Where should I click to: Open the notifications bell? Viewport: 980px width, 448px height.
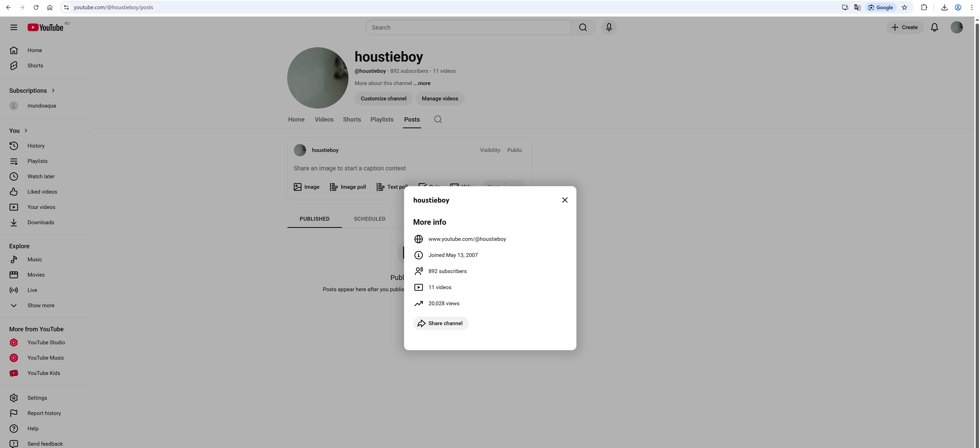click(x=934, y=27)
